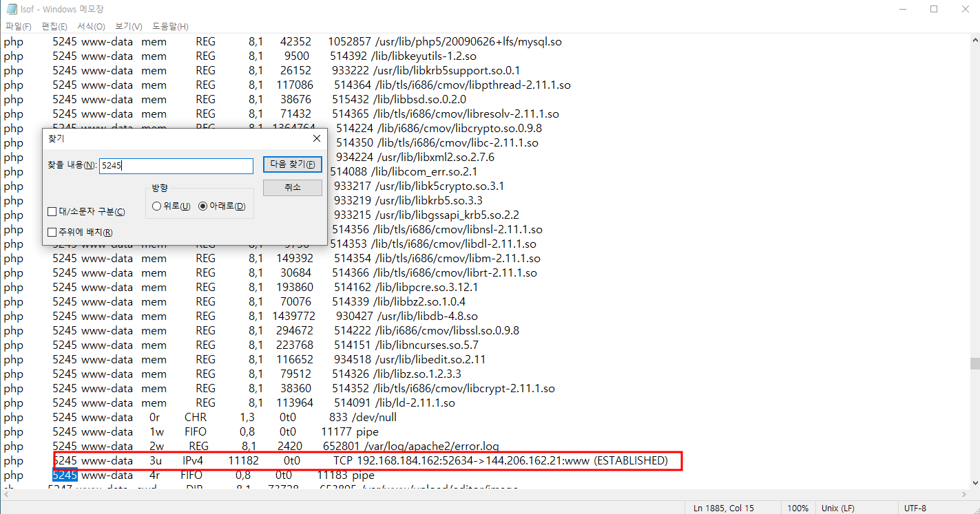Click the vertical scrollbar thumb
980x514 pixels.
(974, 363)
